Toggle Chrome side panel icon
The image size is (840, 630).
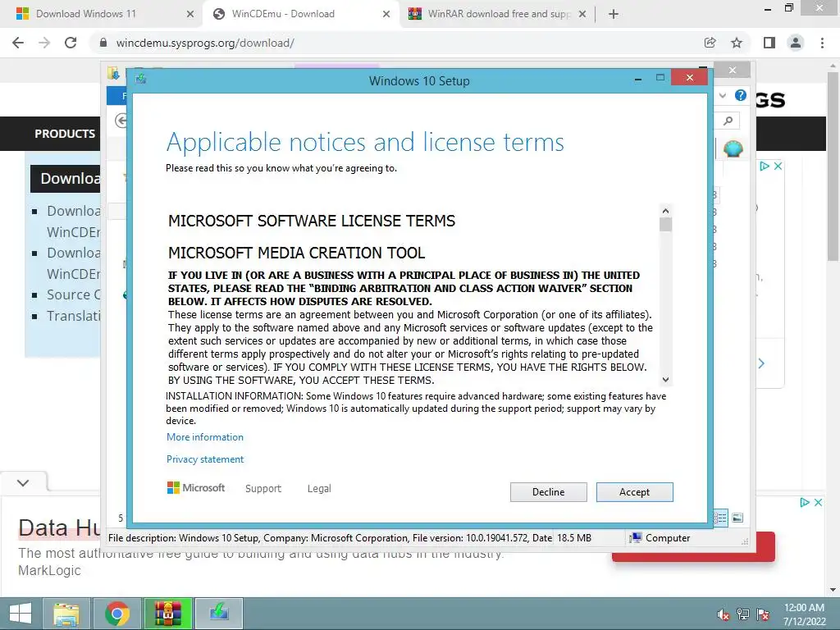click(x=769, y=43)
